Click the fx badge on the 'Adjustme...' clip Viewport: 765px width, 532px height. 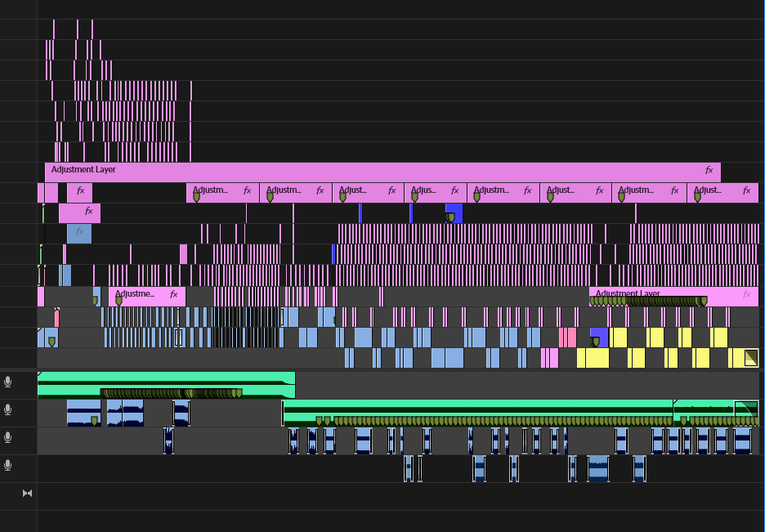coord(174,294)
